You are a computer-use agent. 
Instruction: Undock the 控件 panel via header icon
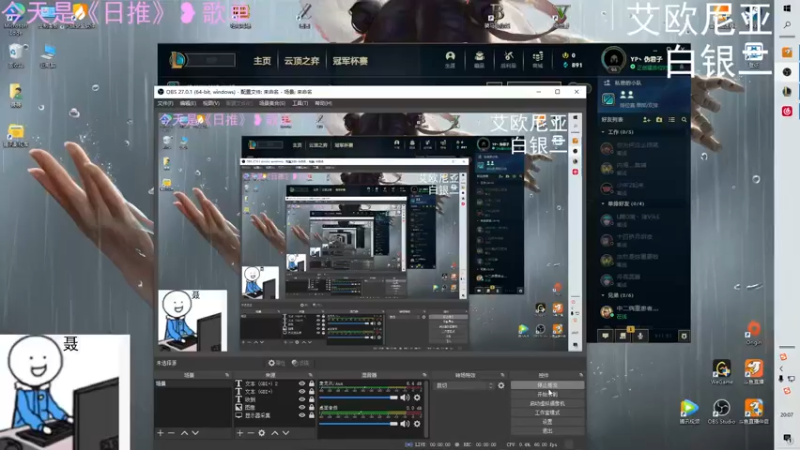[581, 375]
